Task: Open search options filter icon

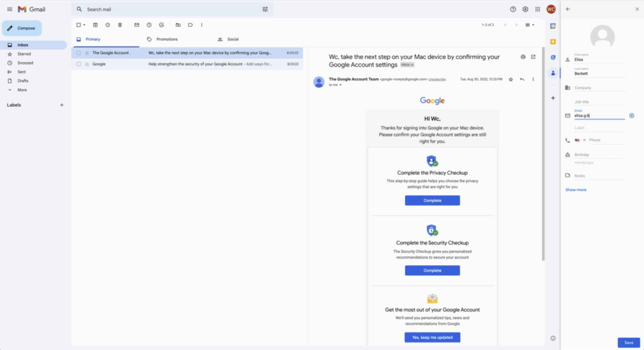Action: pos(265,9)
